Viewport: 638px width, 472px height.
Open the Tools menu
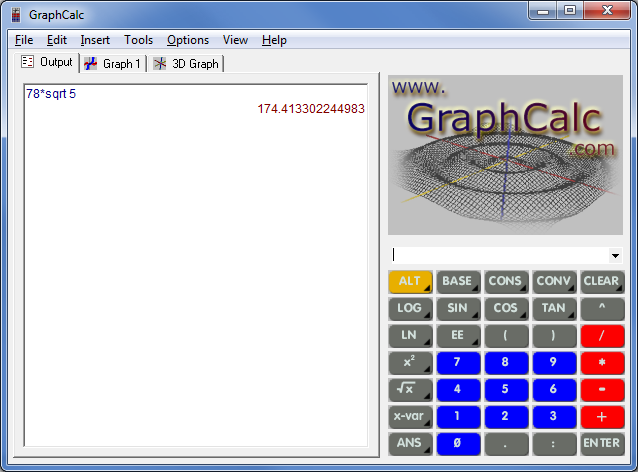point(138,40)
